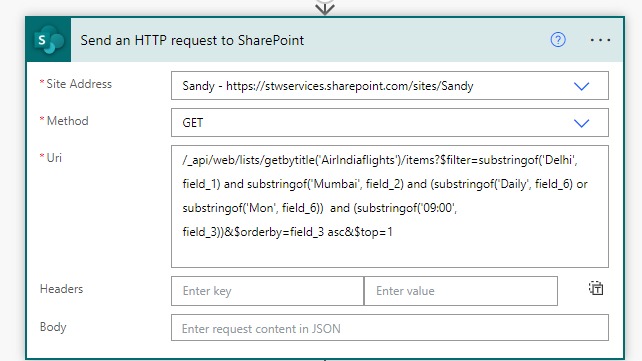Open the help question mark icon
This screenshot has width=642, height=361.
558,40
